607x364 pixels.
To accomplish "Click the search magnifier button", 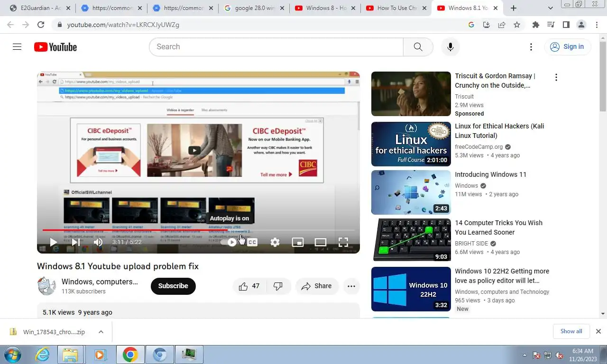I will [418, 47].
